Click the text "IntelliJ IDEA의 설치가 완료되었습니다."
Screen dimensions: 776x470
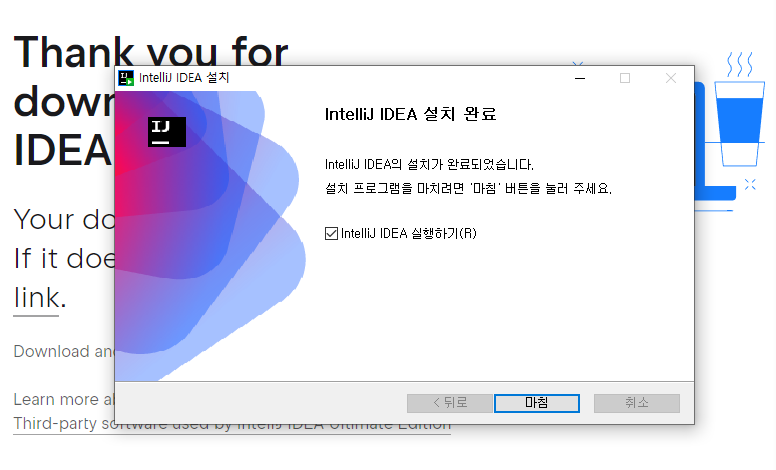coord(429,164)
